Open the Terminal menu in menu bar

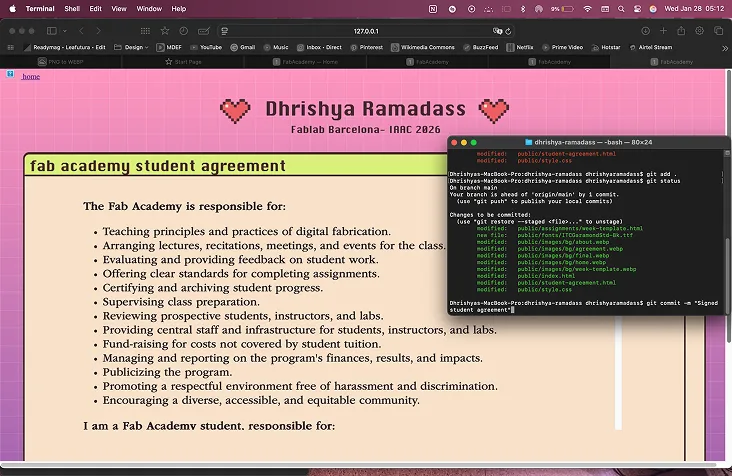click(x=40, y=8)
